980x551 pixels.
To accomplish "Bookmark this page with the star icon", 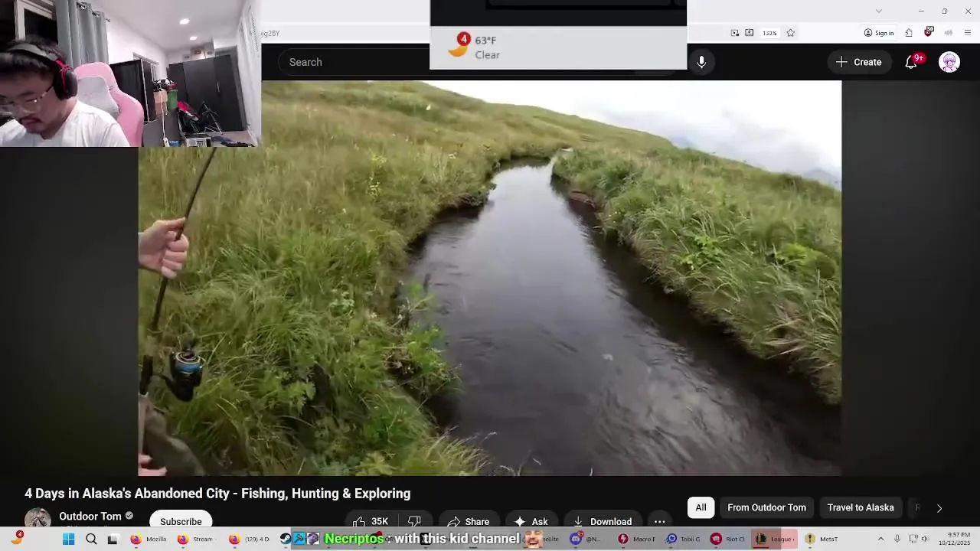I will pos(791,33).
